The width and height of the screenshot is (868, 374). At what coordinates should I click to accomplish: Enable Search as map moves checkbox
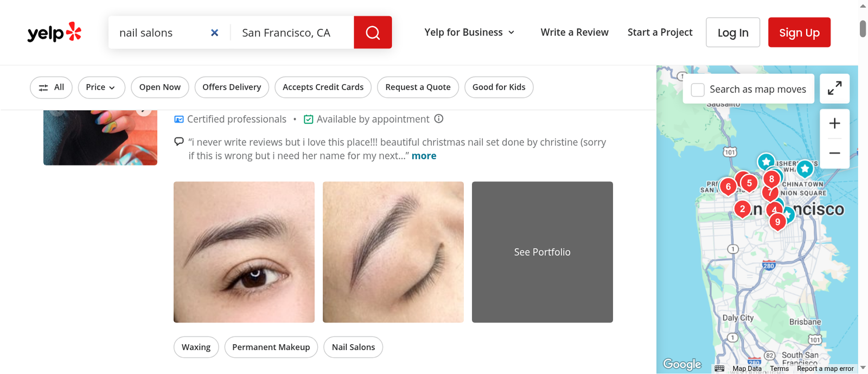[x=698, y=90]
